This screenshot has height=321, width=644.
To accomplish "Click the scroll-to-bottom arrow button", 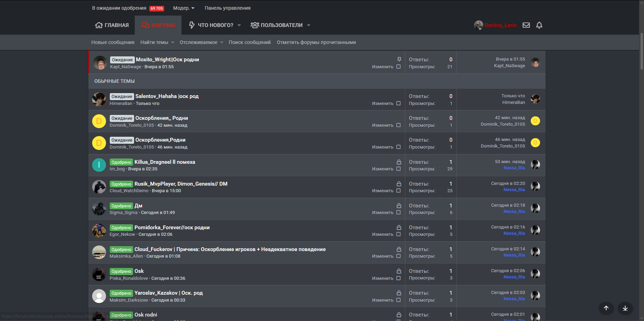I will point(625,308).
